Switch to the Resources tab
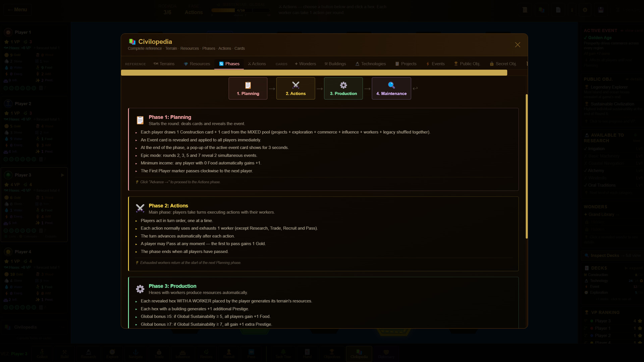Viewport: 644px width, 362px height. (197, 64)
